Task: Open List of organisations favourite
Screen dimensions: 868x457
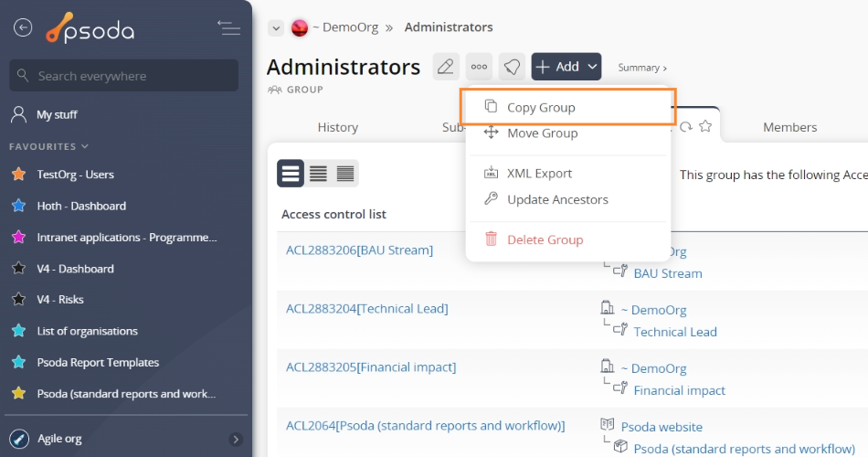Action: (x=87, y=331)
